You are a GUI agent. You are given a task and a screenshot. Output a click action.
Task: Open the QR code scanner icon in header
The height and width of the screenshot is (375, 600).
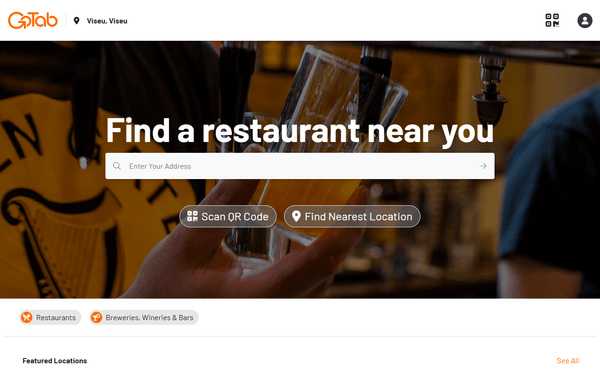(552, 20)
